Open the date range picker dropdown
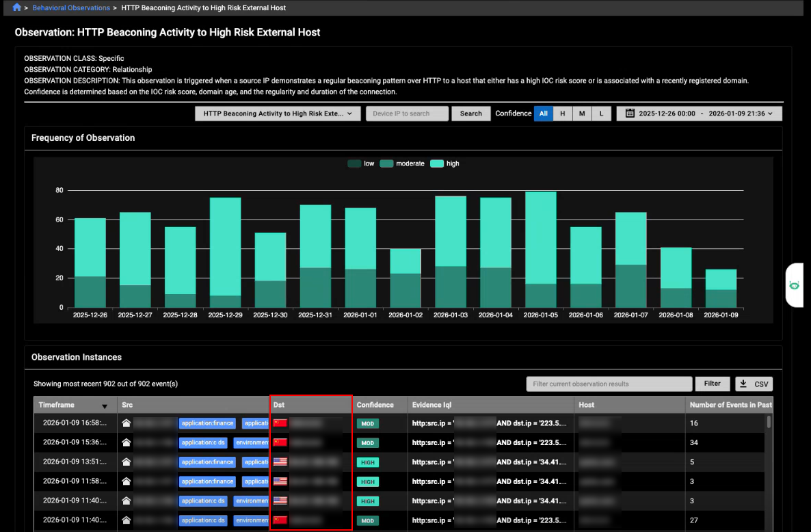This screenshot has height=532, width=811. [x=700, y=114]
